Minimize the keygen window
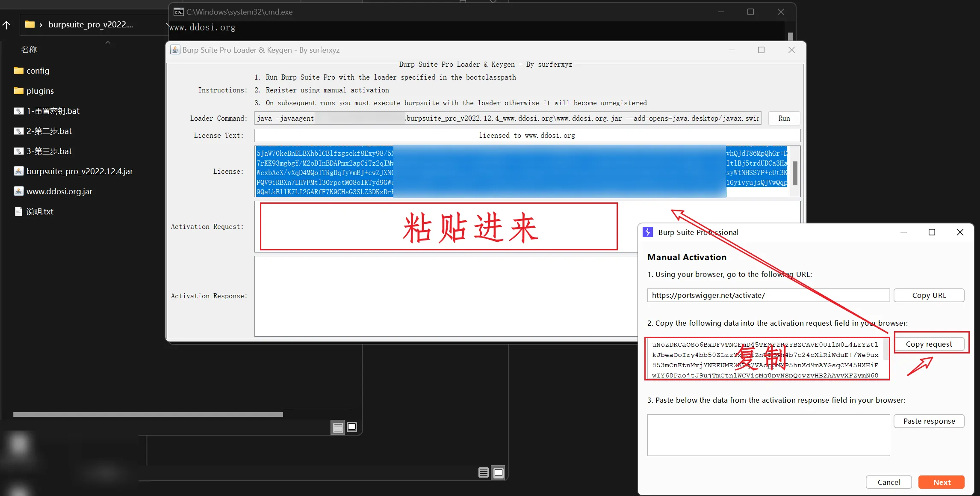980x496 pixels. pos(732,50)
